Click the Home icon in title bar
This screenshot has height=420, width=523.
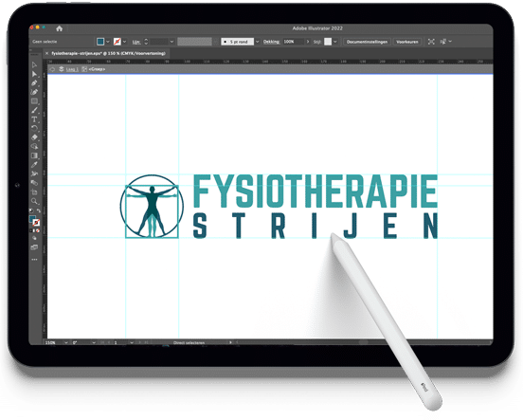pyautogui.click(x=60, y=28)
